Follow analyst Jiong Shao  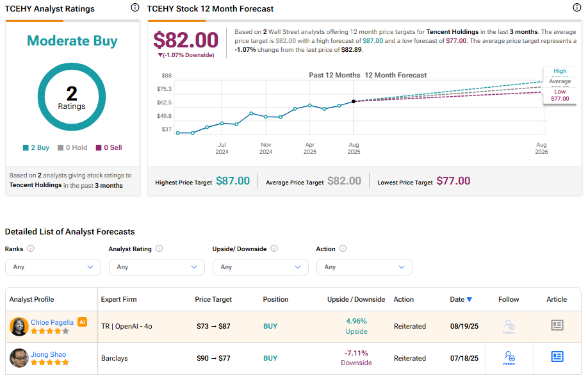pyautogui.click(x=509, y=357)
